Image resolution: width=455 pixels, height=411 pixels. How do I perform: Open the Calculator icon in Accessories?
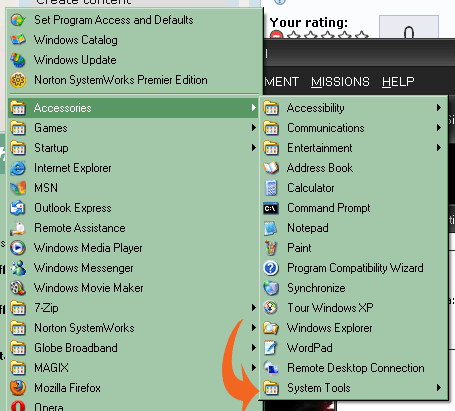click(x=271, y=188)
